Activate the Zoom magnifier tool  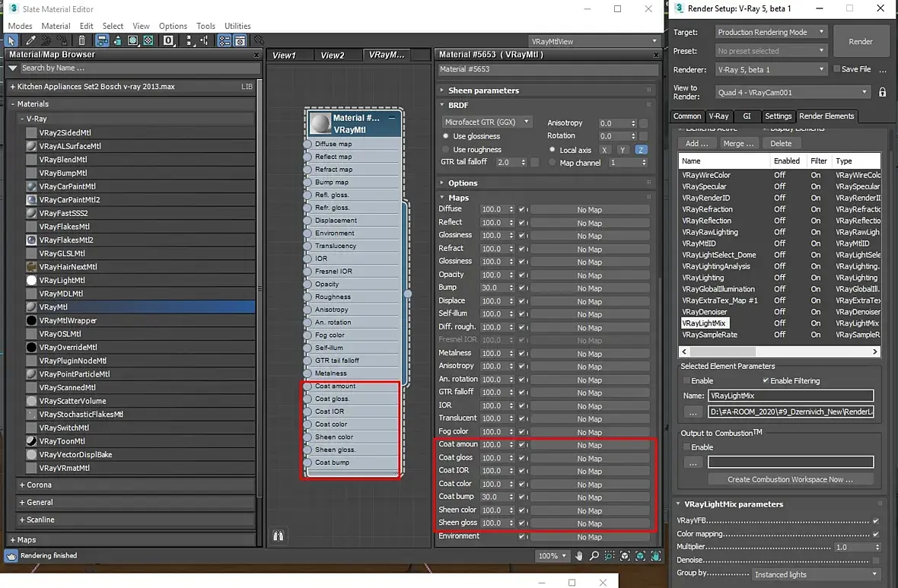pos(594,556)
